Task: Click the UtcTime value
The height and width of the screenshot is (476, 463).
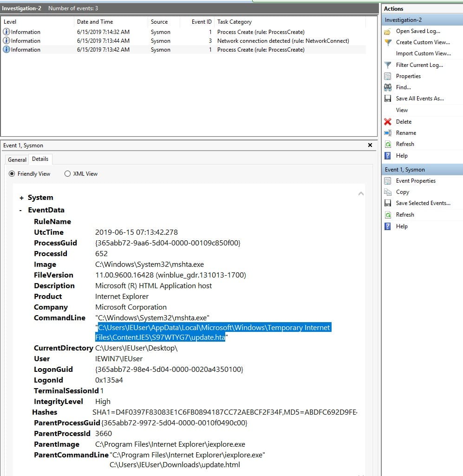Action: 137,232
